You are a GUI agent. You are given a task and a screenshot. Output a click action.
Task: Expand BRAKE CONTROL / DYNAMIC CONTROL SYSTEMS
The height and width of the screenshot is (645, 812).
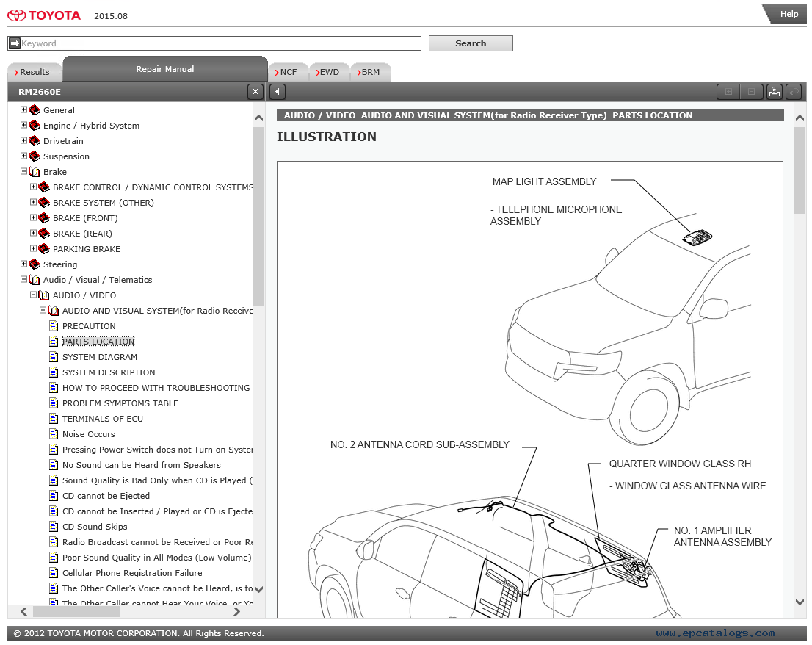tap(33, 187)
